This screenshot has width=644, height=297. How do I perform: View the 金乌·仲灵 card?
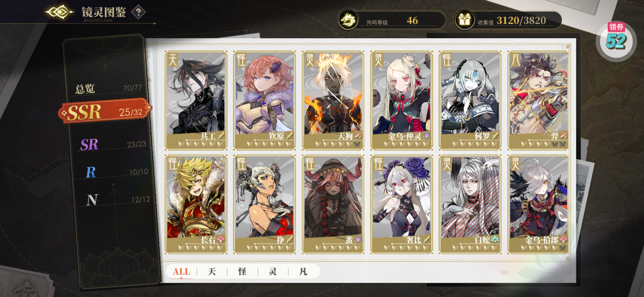[x=401, y=100]
